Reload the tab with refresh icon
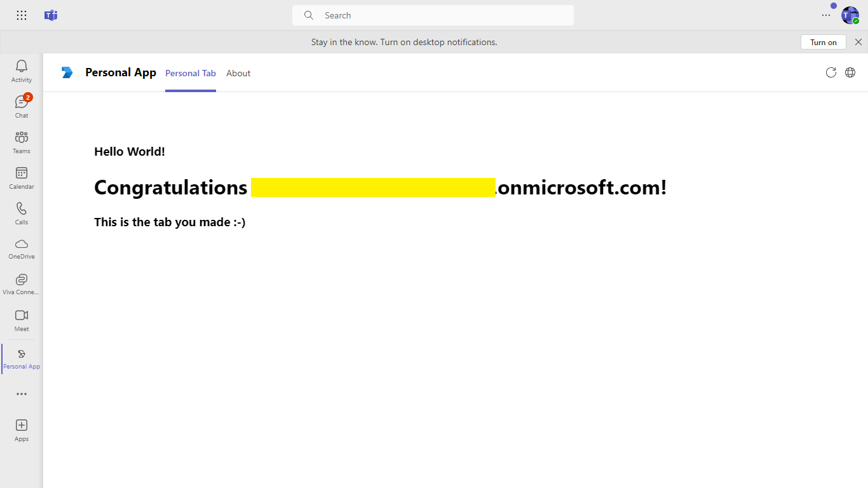868x488 pixels. tap(831, 72)
